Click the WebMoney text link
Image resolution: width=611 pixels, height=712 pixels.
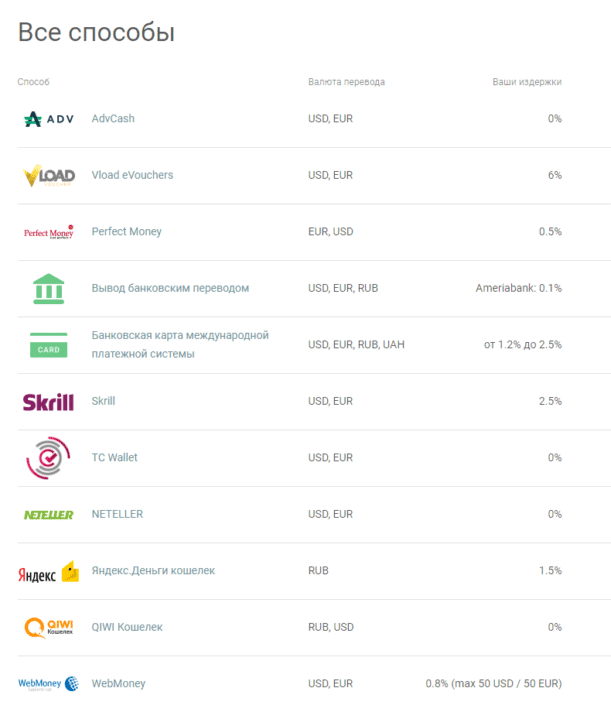118,684
